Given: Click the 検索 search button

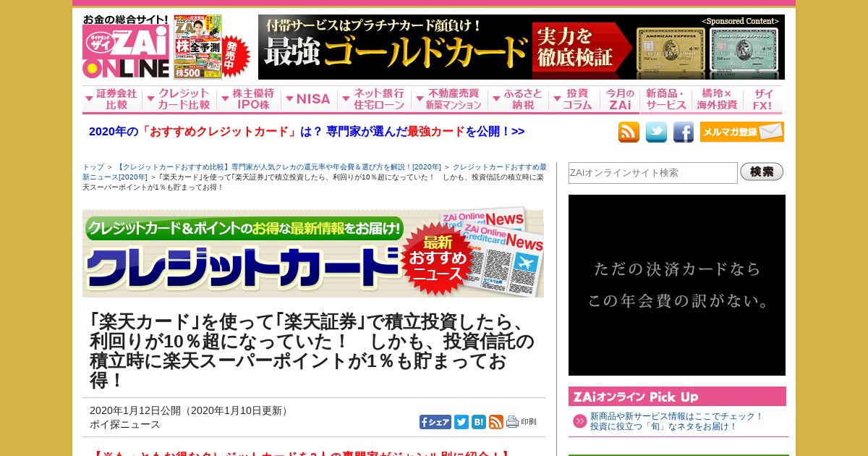Looking at the screenshot, I should [762, 172].
